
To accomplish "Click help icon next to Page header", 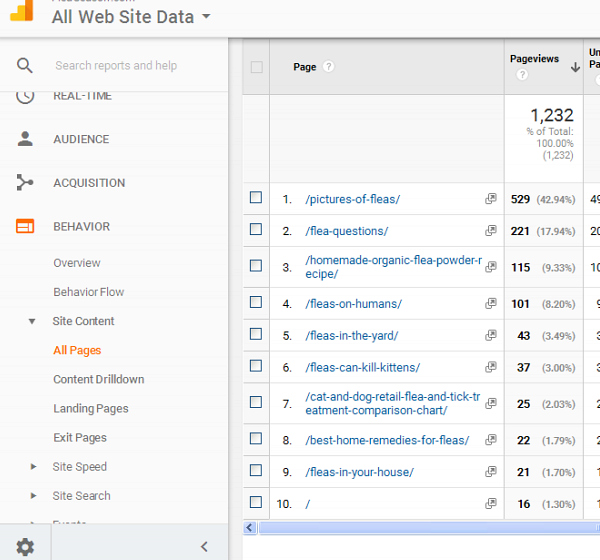I will click(x=328, y=67).
